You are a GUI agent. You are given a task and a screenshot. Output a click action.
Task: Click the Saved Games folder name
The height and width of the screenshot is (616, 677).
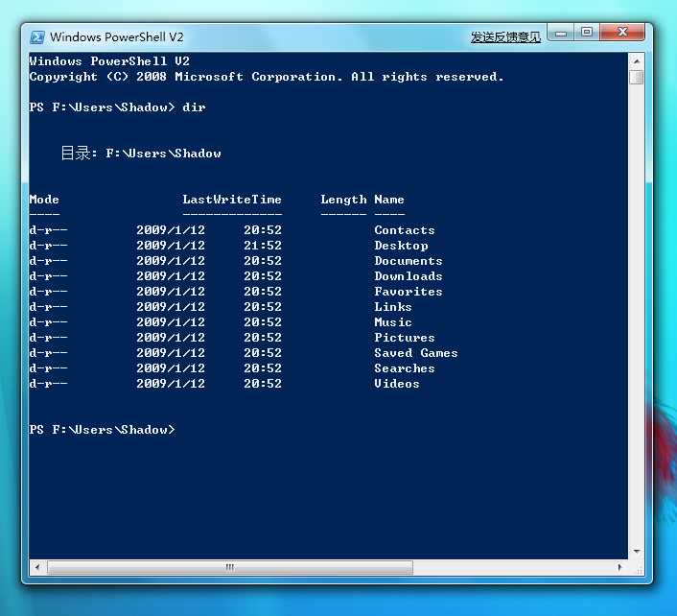[x=416, y=353]
